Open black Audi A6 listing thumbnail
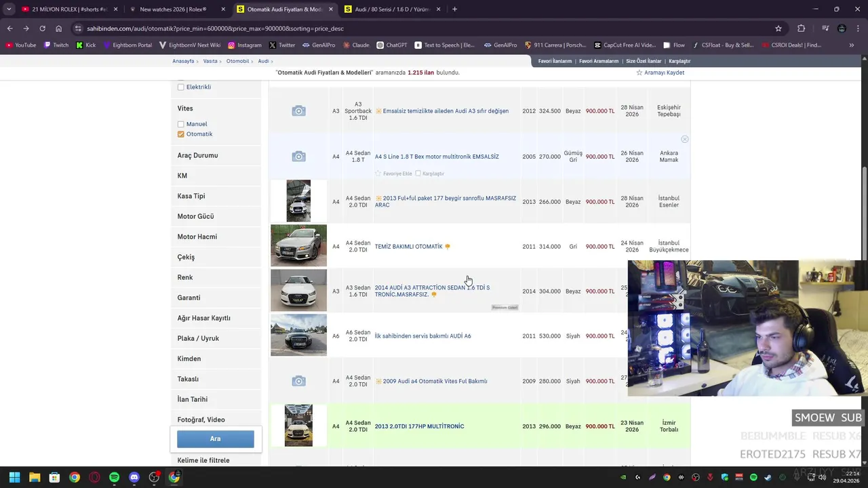The image size is (868, 488). tap(298, 335)
